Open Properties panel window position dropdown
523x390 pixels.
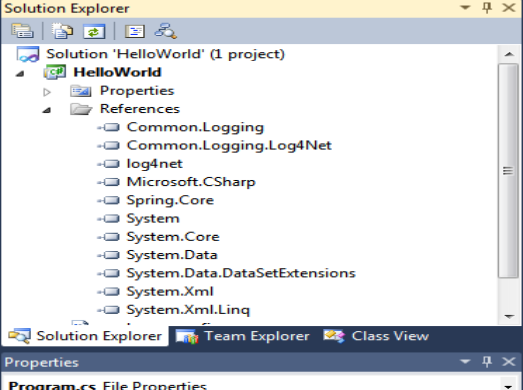(465, 361)
